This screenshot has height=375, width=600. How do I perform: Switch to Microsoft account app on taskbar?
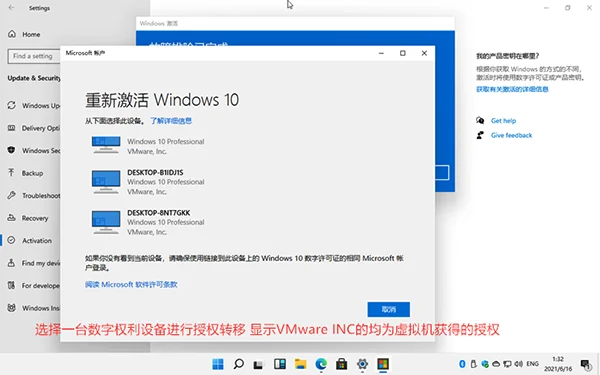(x=383, y=364)
